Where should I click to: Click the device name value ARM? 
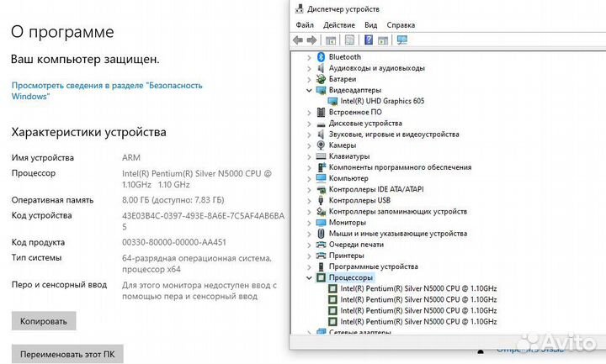click(131, 158)
